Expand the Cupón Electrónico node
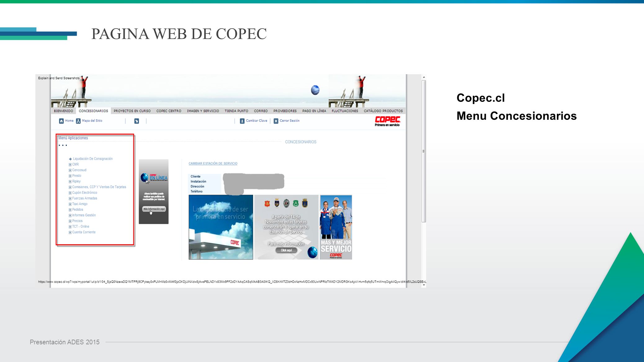Image resolution: width=644 pixels, height=362 pixels. click(x=70, y=193)
